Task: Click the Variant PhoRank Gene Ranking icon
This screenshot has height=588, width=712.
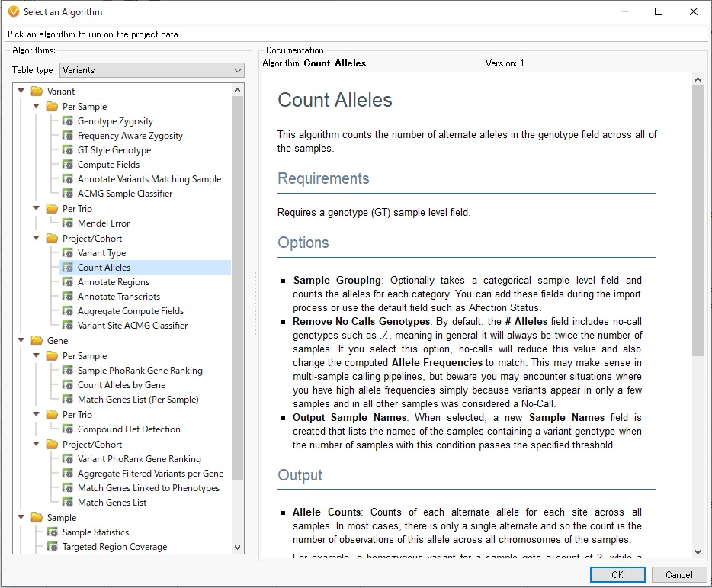Action: point(68,459)
